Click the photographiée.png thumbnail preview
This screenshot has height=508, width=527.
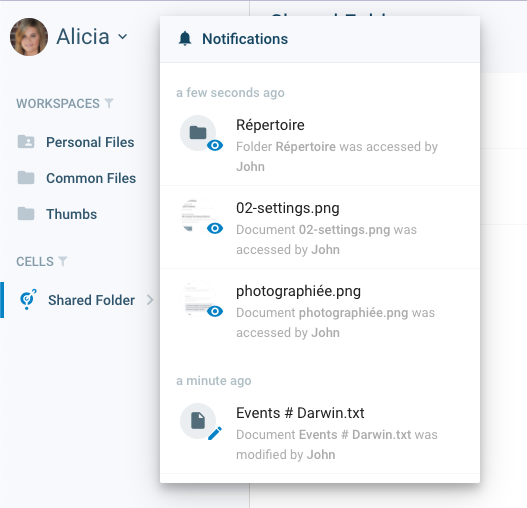pos(198,299)
